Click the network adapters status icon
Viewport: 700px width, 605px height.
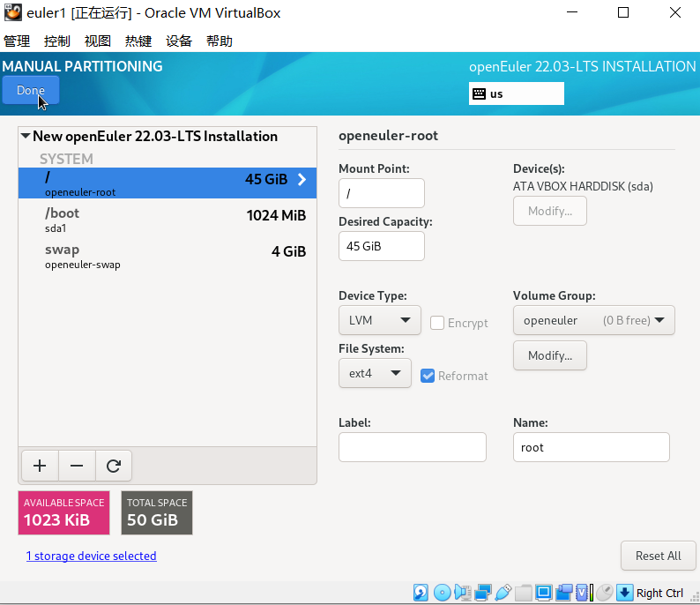(x=482, y=593)
